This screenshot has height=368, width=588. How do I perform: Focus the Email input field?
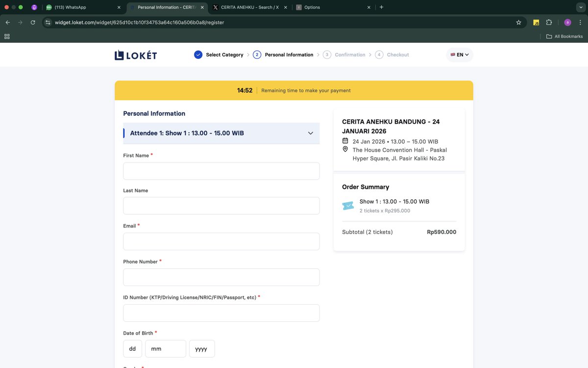[221, 241]
